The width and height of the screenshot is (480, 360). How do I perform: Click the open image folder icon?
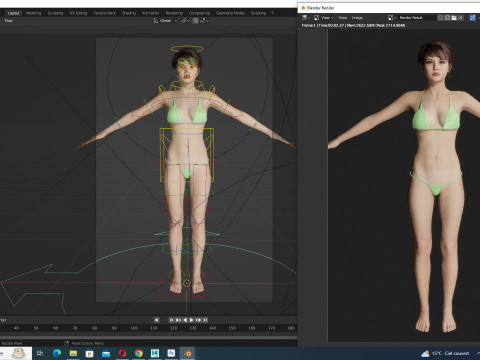(x=454, y=18)
